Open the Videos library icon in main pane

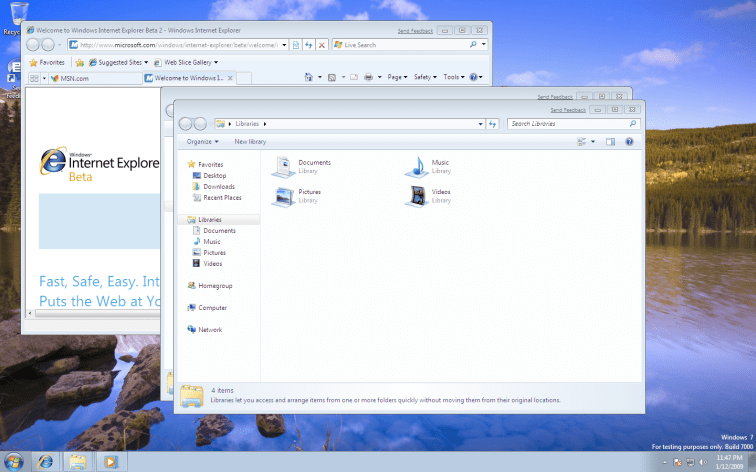point(417,197)
